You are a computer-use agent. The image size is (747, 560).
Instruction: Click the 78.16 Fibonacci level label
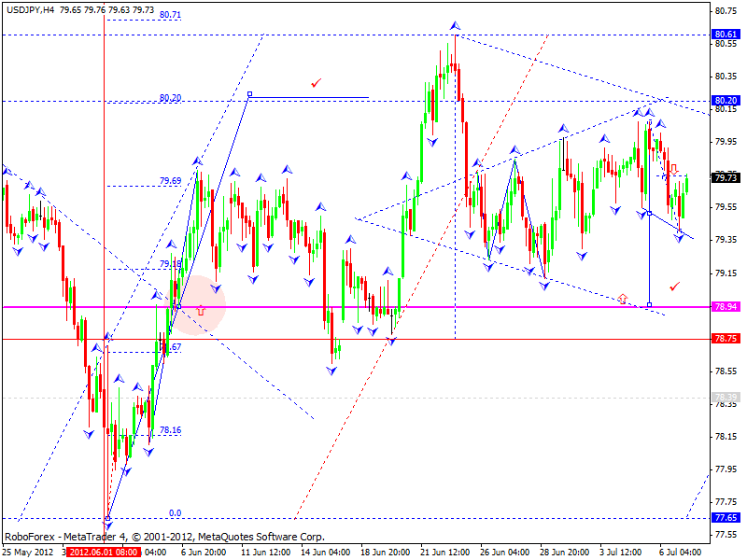170,430
